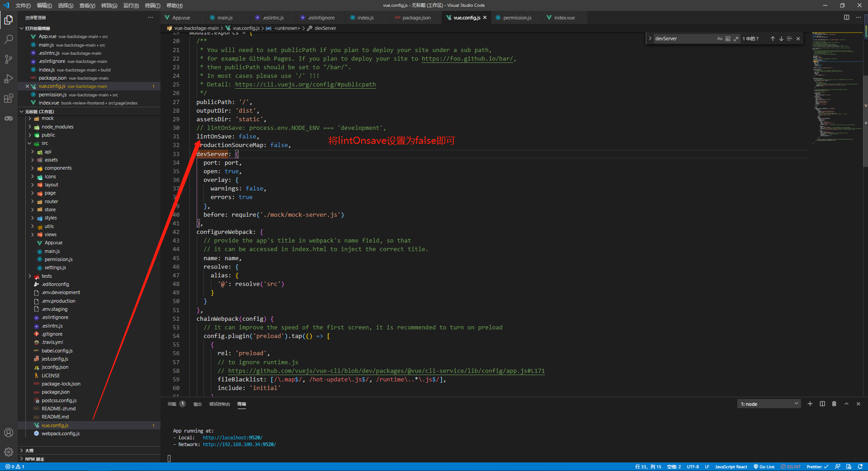The image size is (868, 471).
Task: Open the Extensions view in activity bar
Action: (9, 99)
